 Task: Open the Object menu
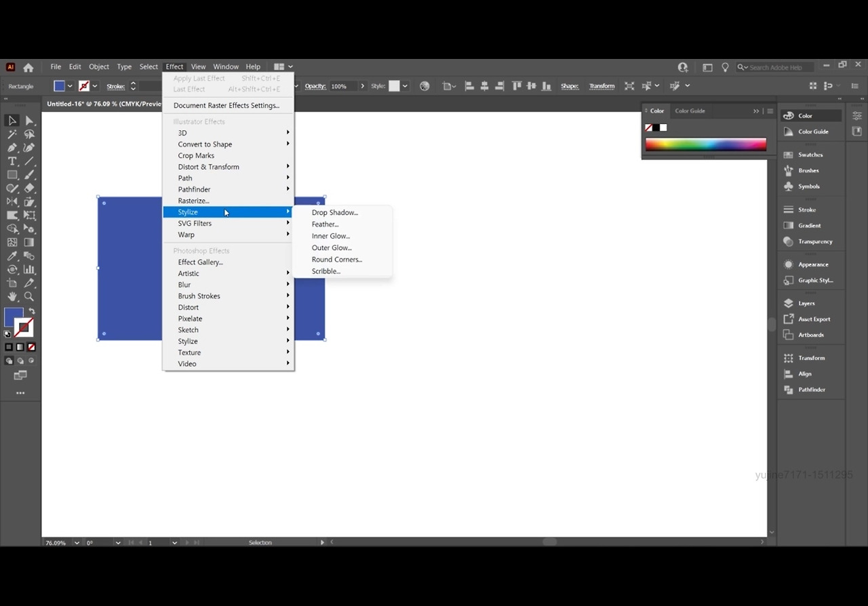(99, 66)
